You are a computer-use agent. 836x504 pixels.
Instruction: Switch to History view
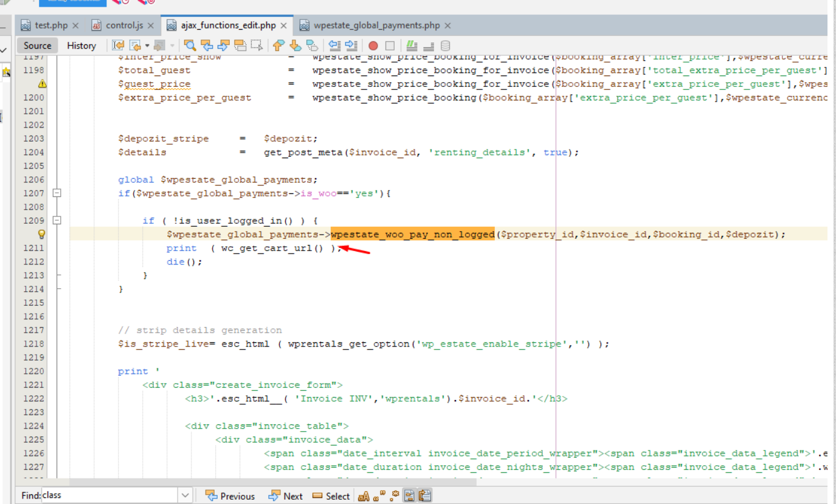tap(81, 46)
